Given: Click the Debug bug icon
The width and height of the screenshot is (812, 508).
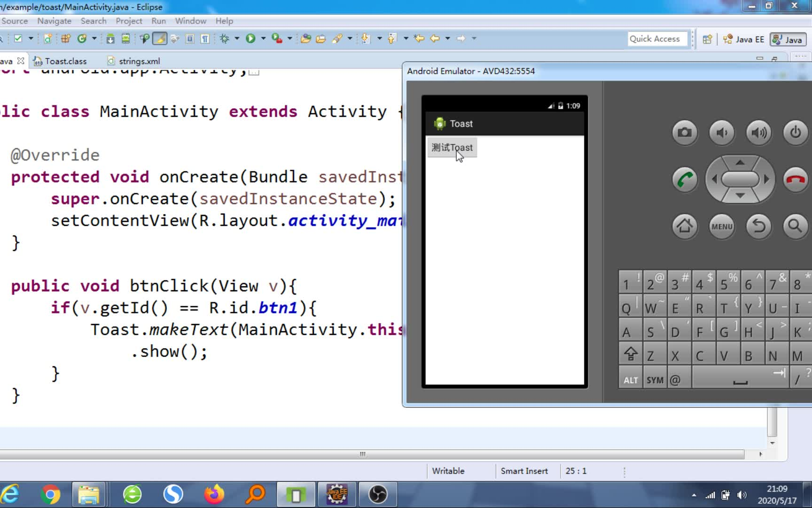Looking at the screenshot, I should point(225,39).
